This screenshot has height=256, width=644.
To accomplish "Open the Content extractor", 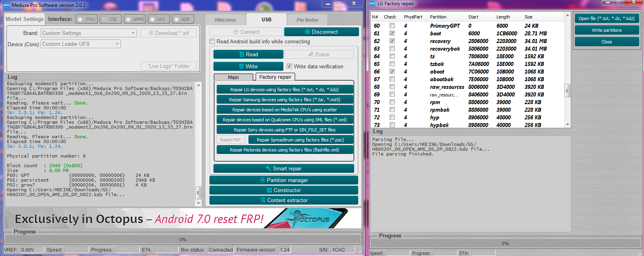I will 283,200.
